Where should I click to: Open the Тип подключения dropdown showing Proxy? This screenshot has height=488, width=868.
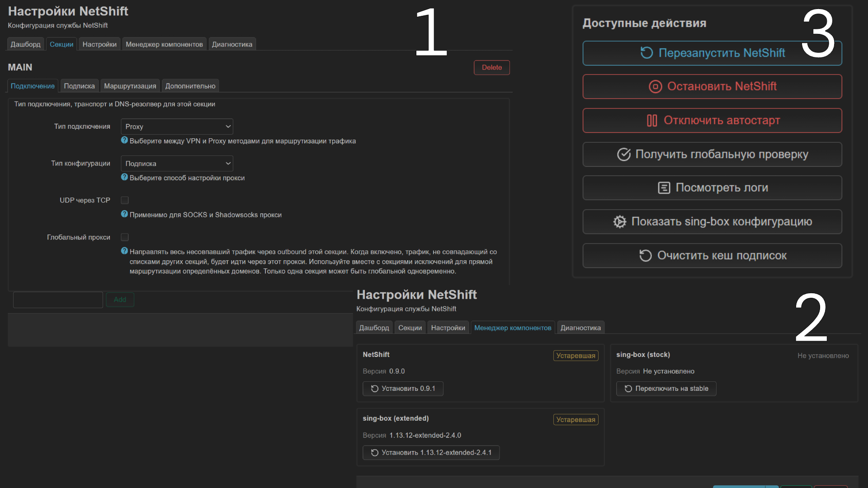[177, 127]
